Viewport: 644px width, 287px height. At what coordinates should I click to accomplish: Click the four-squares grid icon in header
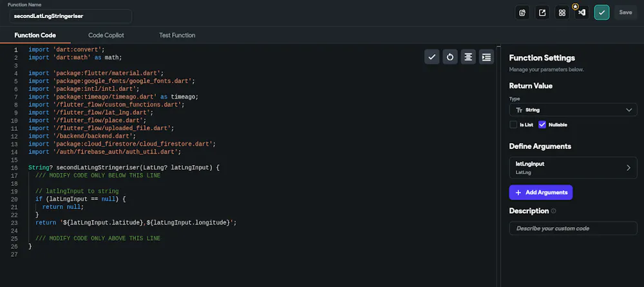coord(562,12)
